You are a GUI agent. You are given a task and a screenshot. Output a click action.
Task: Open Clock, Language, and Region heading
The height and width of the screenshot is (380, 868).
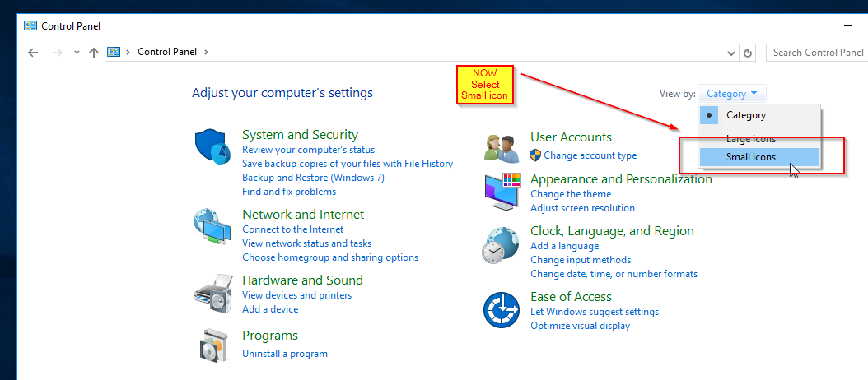tap(612, 230)
